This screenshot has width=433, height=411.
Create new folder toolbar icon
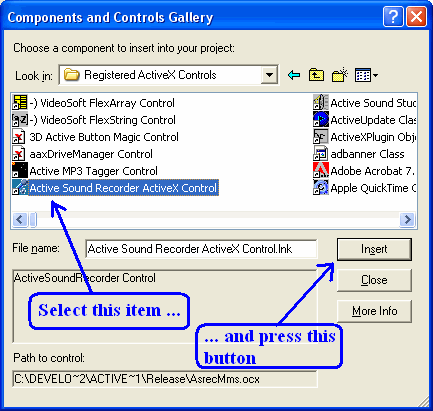coord(340,75)
